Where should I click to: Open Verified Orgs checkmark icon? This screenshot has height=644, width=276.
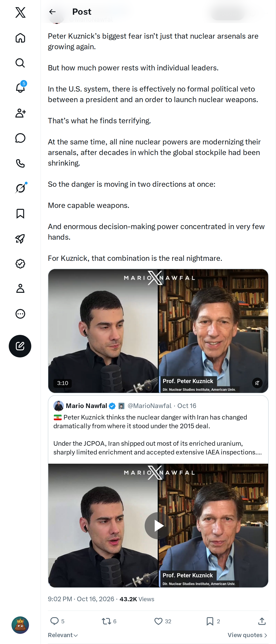point(20,264)
